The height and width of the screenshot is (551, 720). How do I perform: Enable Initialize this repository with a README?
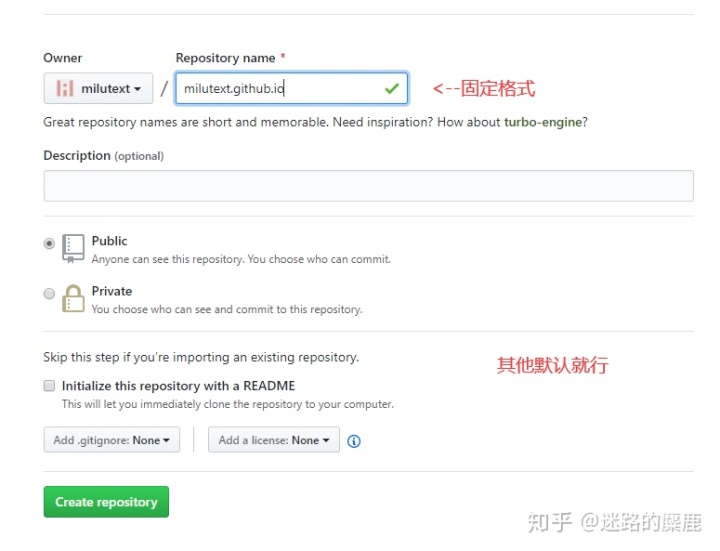(49, 386)
